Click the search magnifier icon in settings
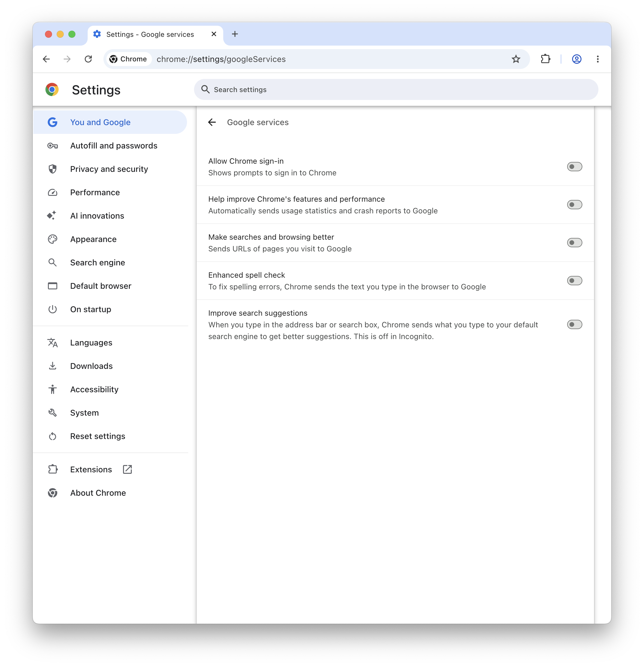 [x=205, y=89]
